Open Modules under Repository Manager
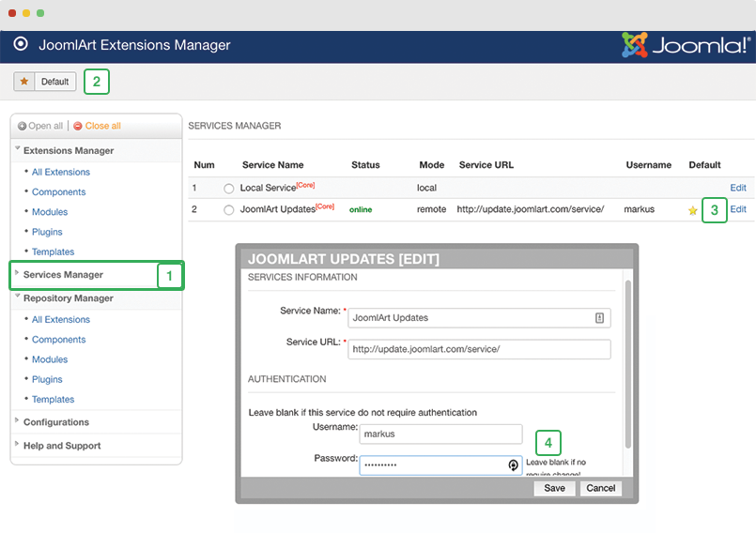This screenshot has height=533, width=756. coord(50,359)
